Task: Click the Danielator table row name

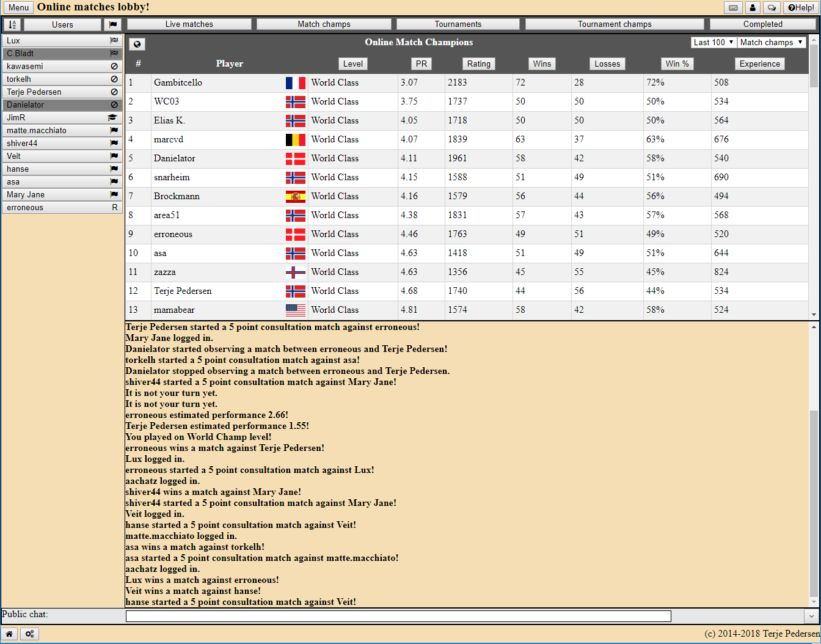Action: tap(175, 158)
